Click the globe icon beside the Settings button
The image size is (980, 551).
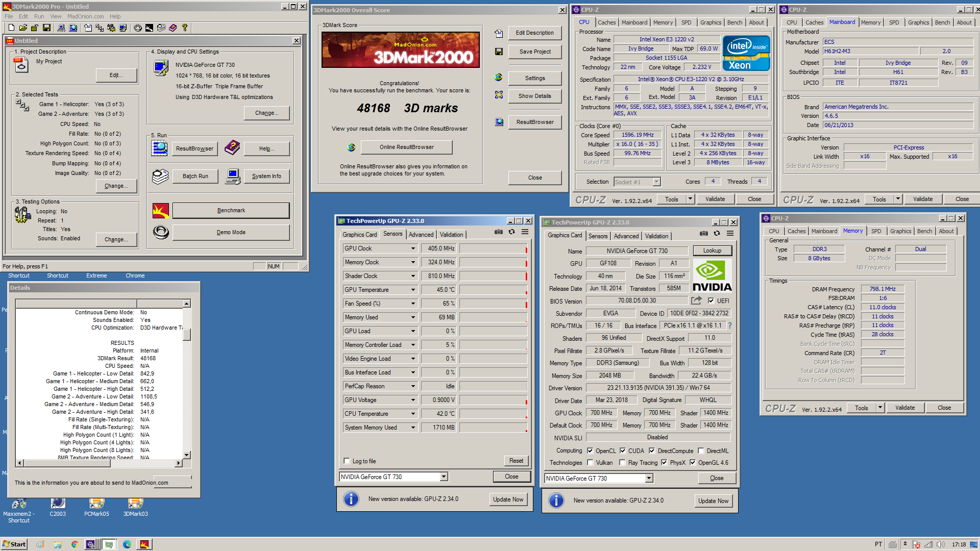(499, 77)
